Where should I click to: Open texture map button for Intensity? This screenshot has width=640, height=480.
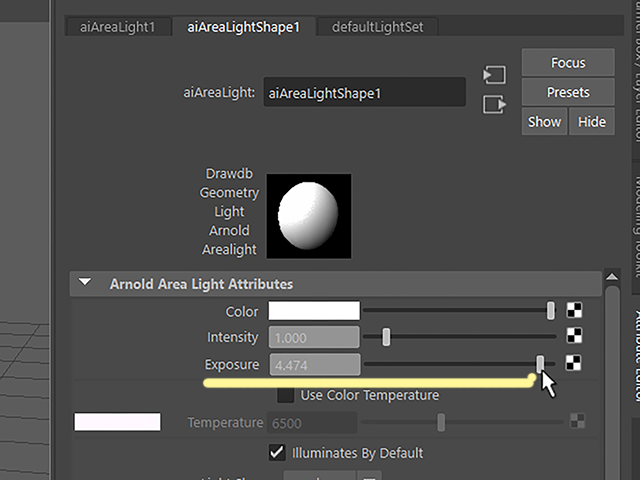(574, 336)
